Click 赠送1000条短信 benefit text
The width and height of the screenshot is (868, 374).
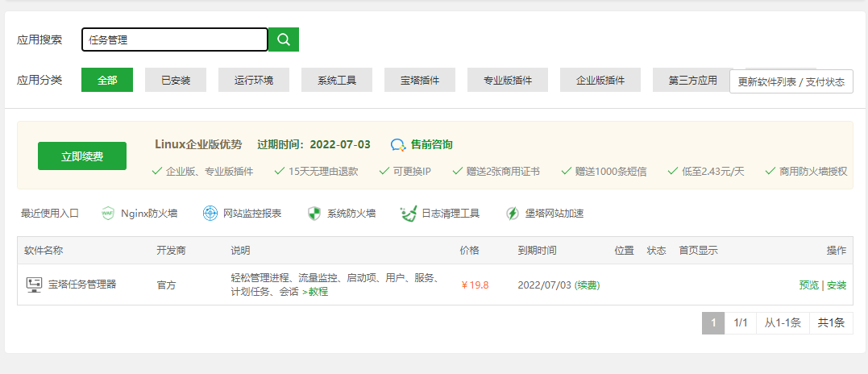pos(611,172)
